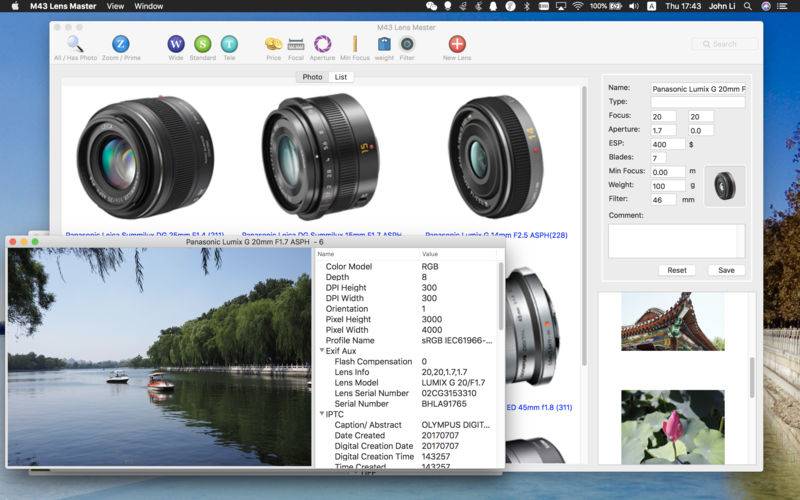Click the Blades input field
This screenshot has height=500, width=800.
(658, 158)
